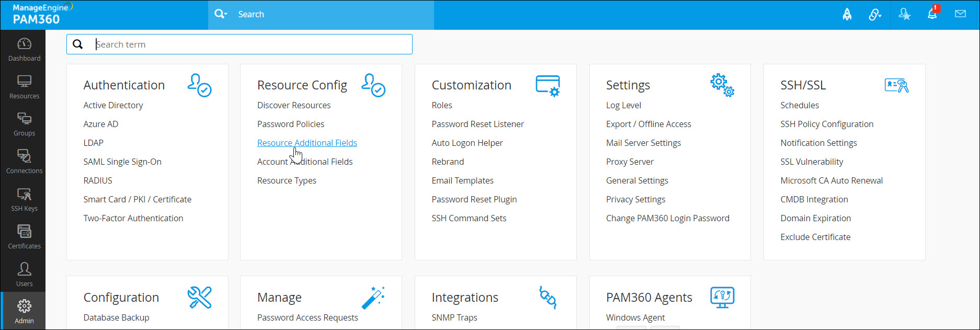The image size is (980, 330).
Task: Open the Resource Additional Fields link
Action: pyautogui.click(x=307, y=143)
